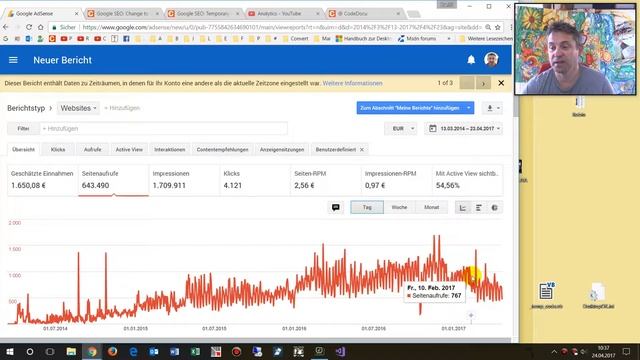Select the Übersicht tab
640x360 pixels.
pos(23,149)
